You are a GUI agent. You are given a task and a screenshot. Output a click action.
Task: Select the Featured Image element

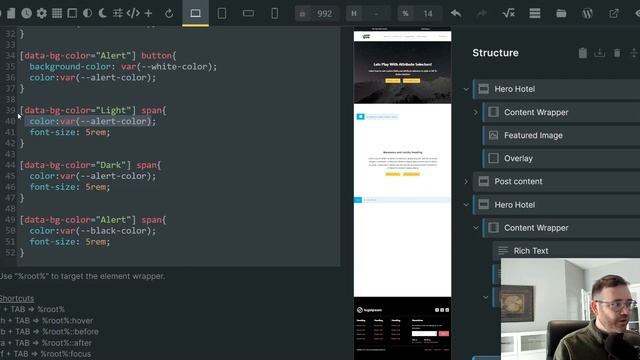click(x=561, y=135)
